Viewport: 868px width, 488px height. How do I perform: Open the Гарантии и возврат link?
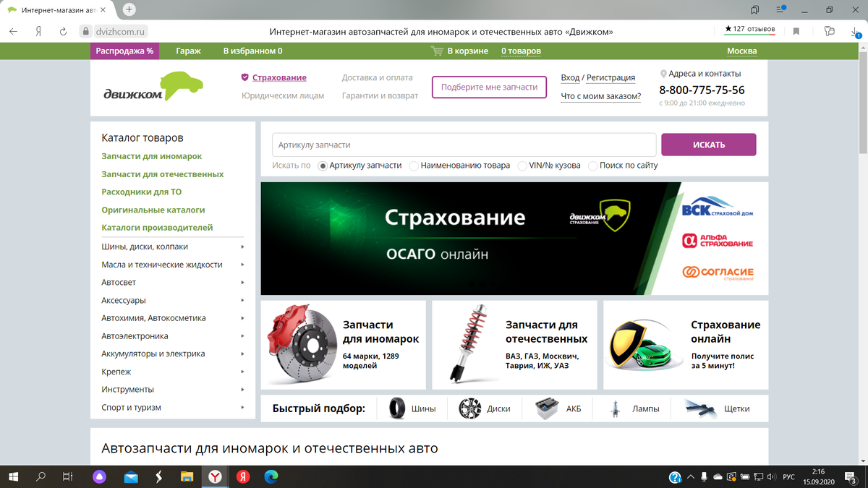pyautogui.click(x=380, y=95)
